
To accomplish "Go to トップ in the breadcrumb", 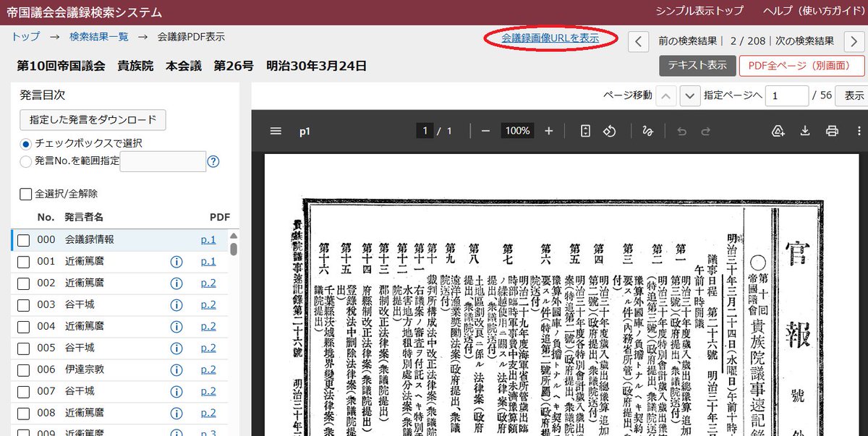I will 26,36.
